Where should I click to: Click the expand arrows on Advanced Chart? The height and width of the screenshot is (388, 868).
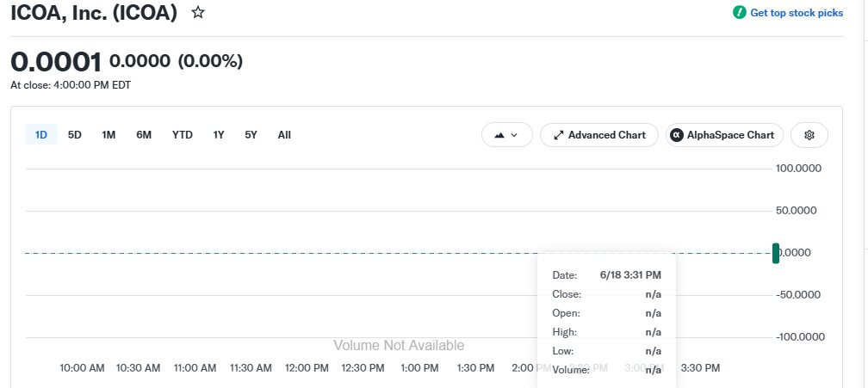click(559, 135)
